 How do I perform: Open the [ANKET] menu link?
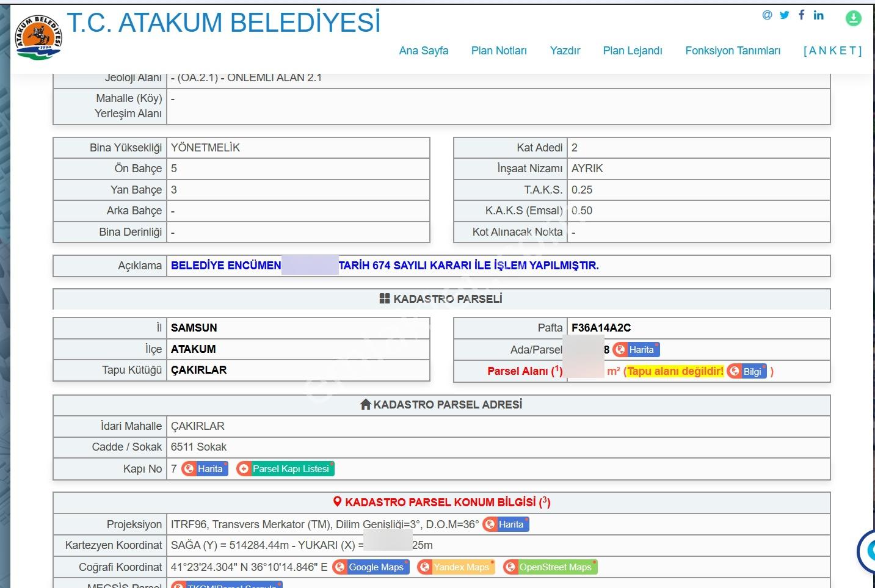coord(833,51)
